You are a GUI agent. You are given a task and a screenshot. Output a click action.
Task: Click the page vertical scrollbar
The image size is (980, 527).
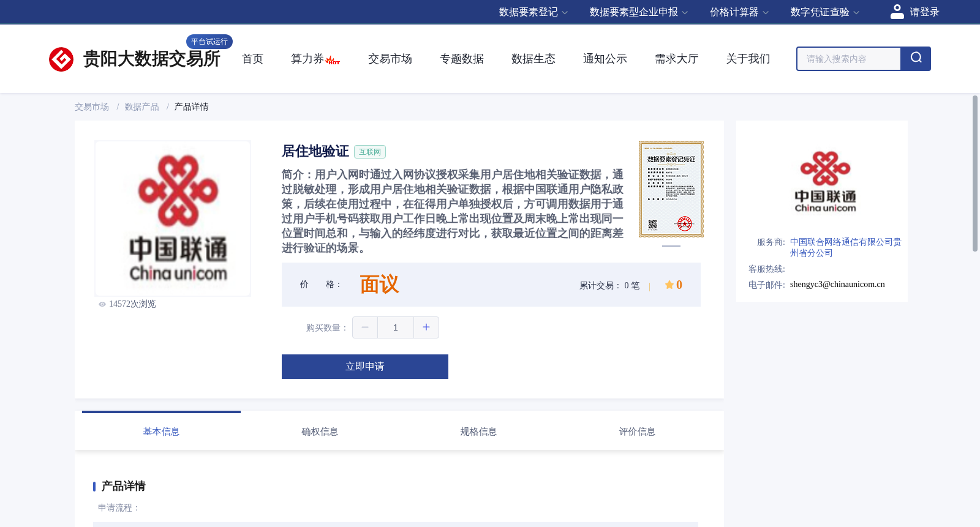[975, 173]
